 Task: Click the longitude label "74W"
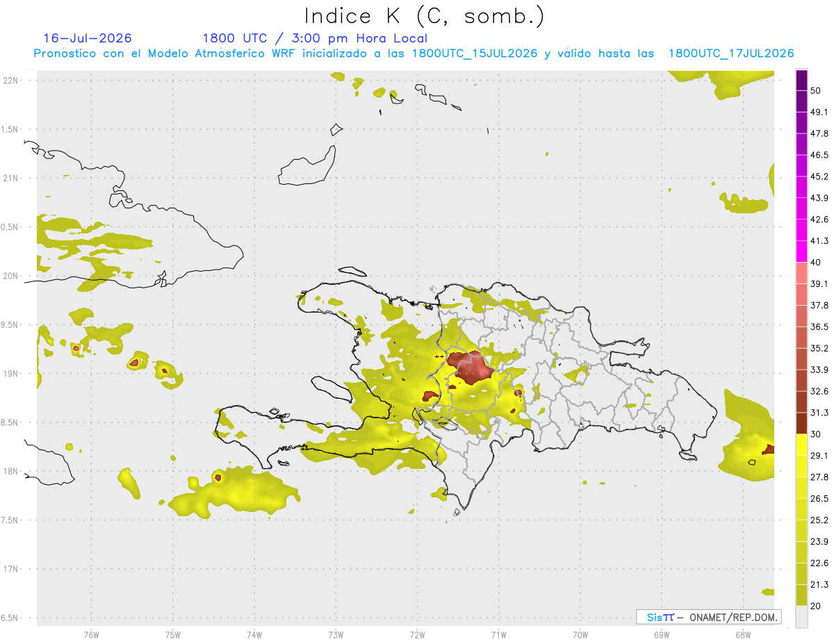pos(254,634)
